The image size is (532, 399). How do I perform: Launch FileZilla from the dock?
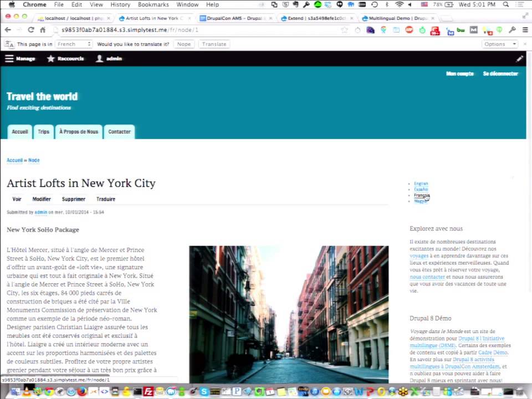pos(149,392)
